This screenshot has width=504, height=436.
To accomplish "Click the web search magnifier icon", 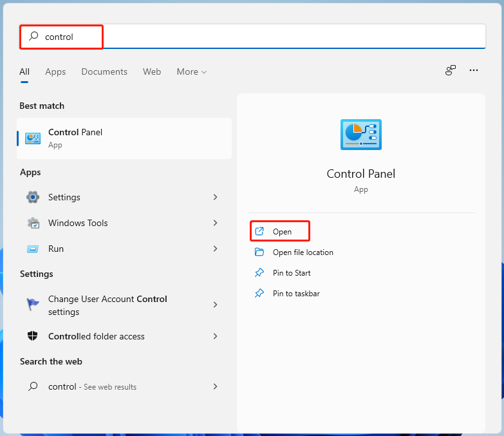I will 33,386.
